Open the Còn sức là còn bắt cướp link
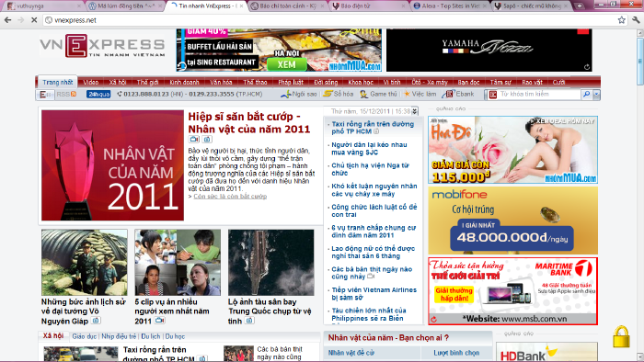 click(230, 197)
